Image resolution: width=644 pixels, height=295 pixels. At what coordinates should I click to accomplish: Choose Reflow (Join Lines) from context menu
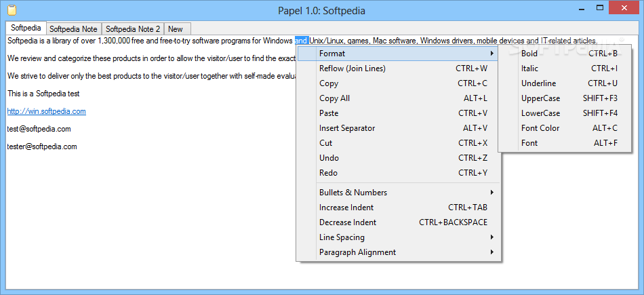(397, 68)
